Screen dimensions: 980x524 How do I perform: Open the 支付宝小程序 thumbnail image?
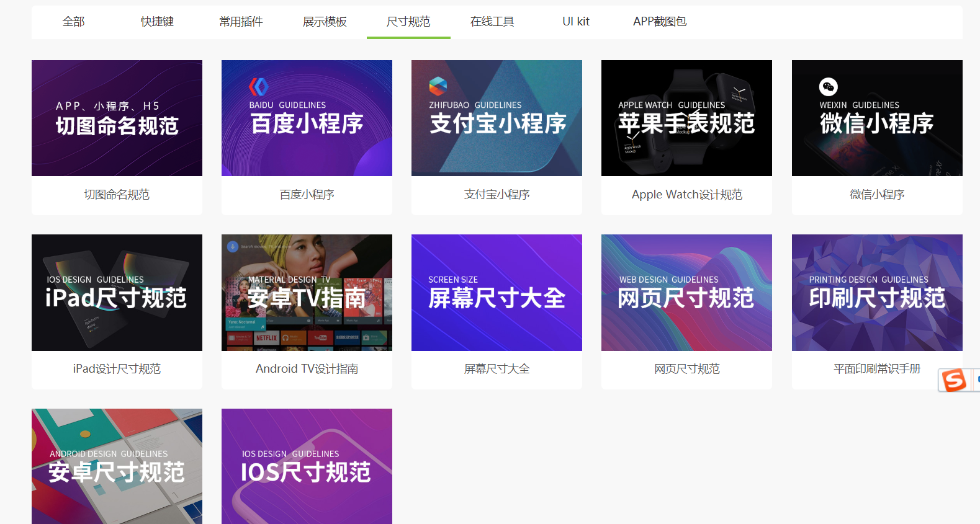[497, 118]
